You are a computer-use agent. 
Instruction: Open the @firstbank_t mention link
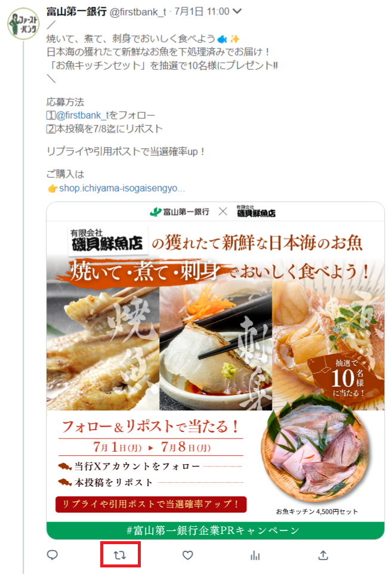coord(82,115)
